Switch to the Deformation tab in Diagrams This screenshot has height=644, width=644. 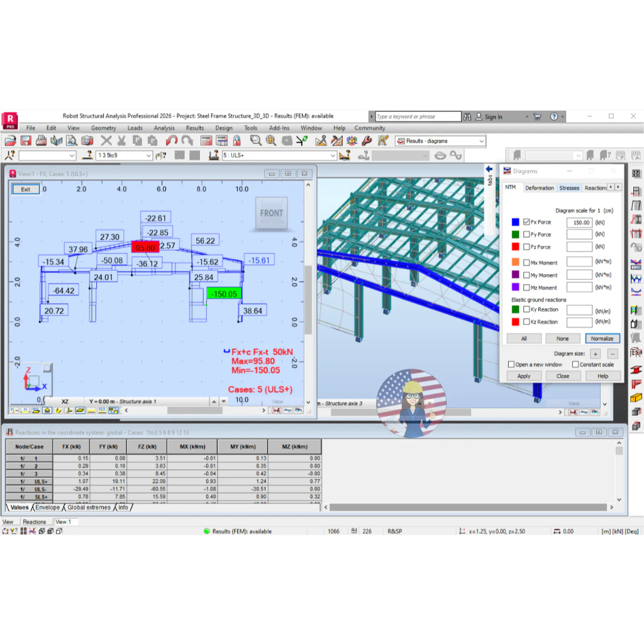point(539,187)
